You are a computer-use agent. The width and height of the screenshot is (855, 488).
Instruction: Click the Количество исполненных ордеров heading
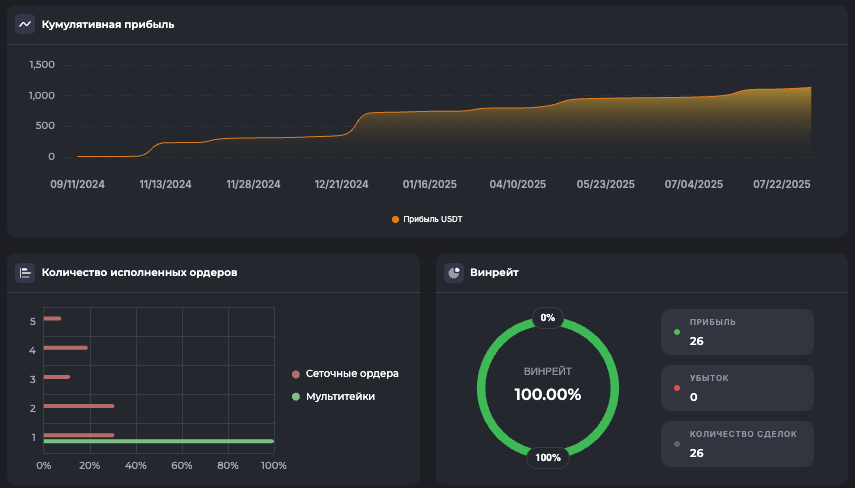[139, 272]
